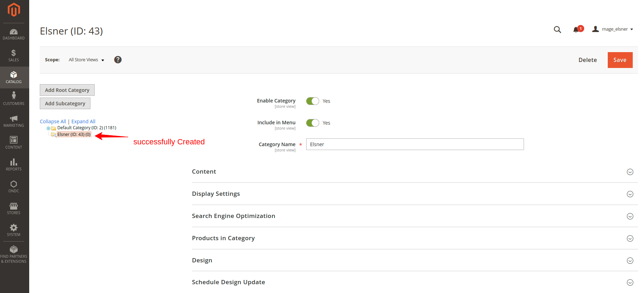Open the Sales menu
Screen dimensions: 644x293
pyautogui.click(x=14, y=56)
